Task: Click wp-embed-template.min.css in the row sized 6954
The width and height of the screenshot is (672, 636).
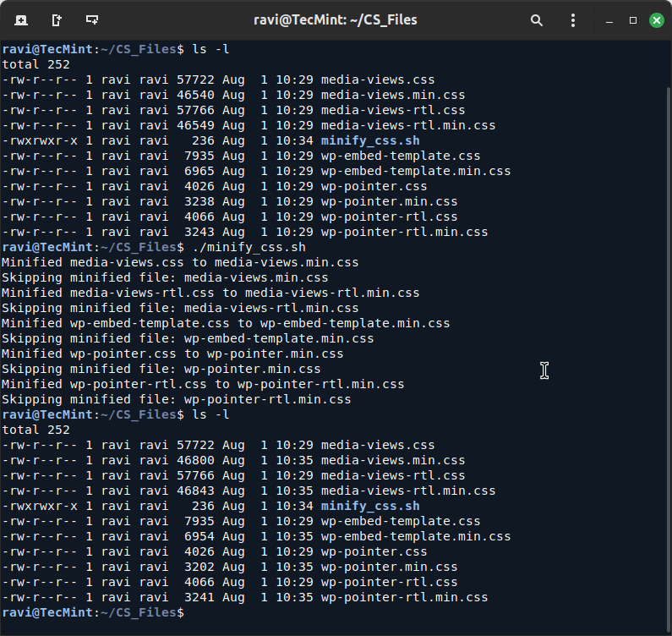Action: point(416,536)
